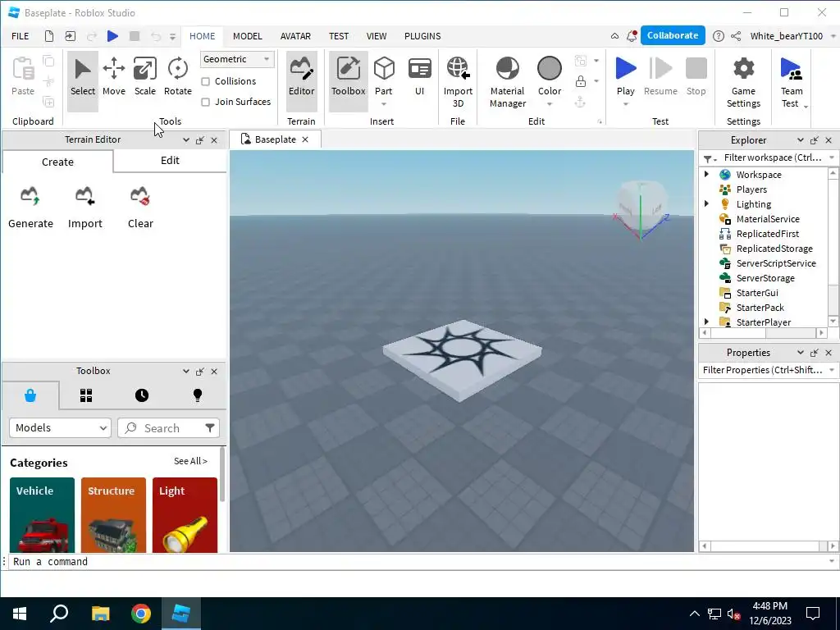
Task: Click the new file icon
Action: pos(48,36)
